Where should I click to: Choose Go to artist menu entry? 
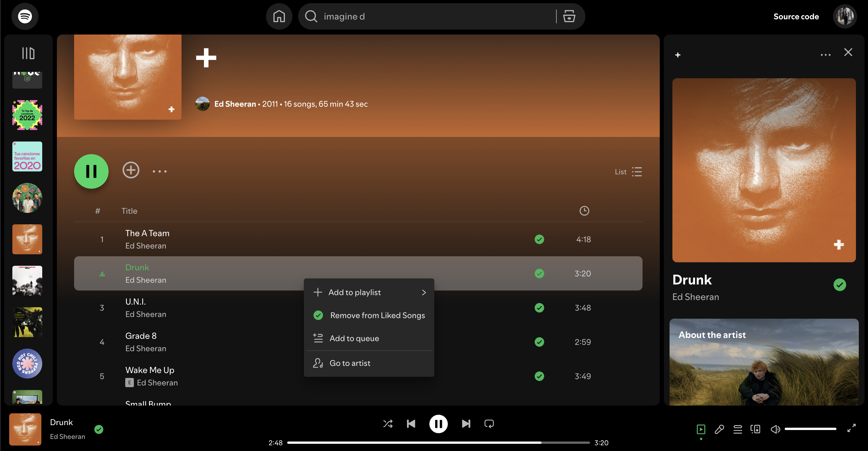click(x=350, y=363)
